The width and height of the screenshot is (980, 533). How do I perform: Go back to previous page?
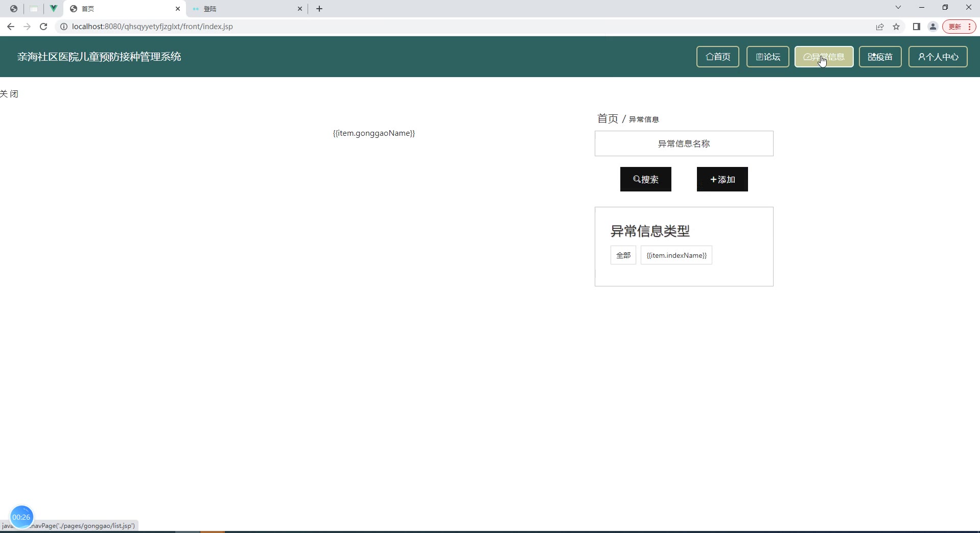(11, 27)
